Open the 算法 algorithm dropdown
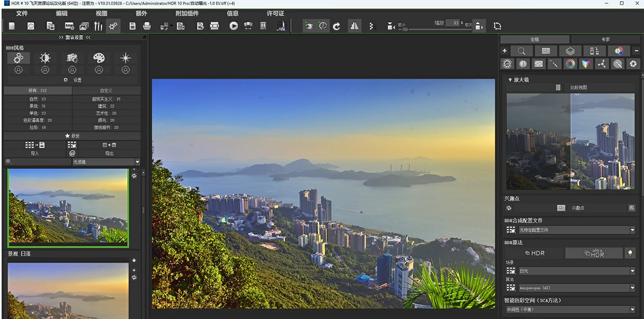644x319 pixels. (x=576, y=288)
